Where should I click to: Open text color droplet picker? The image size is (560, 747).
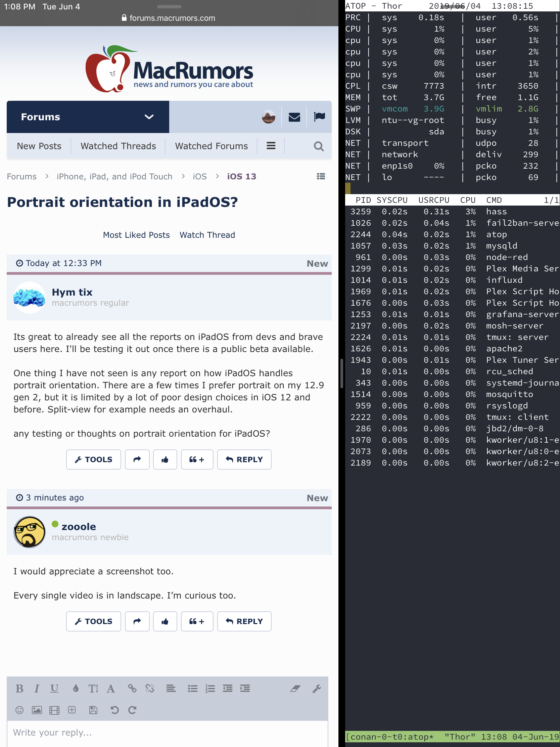pos(76,689)
